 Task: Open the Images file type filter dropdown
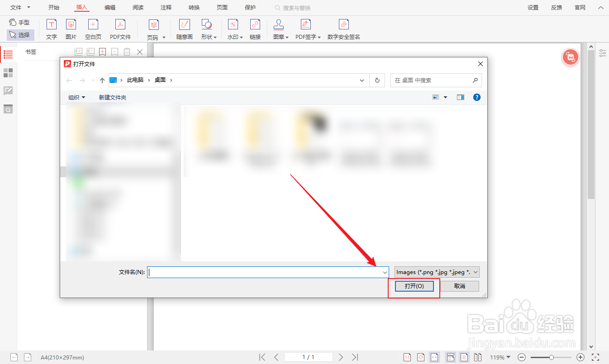(x=437, y=272)
